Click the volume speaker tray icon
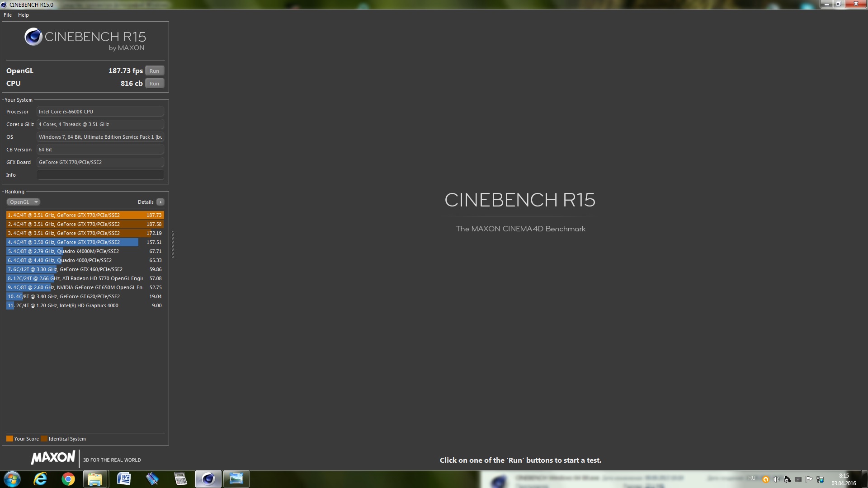Image resolution: width=868 pixels, height=488 pixels. (x=776, y=479)
